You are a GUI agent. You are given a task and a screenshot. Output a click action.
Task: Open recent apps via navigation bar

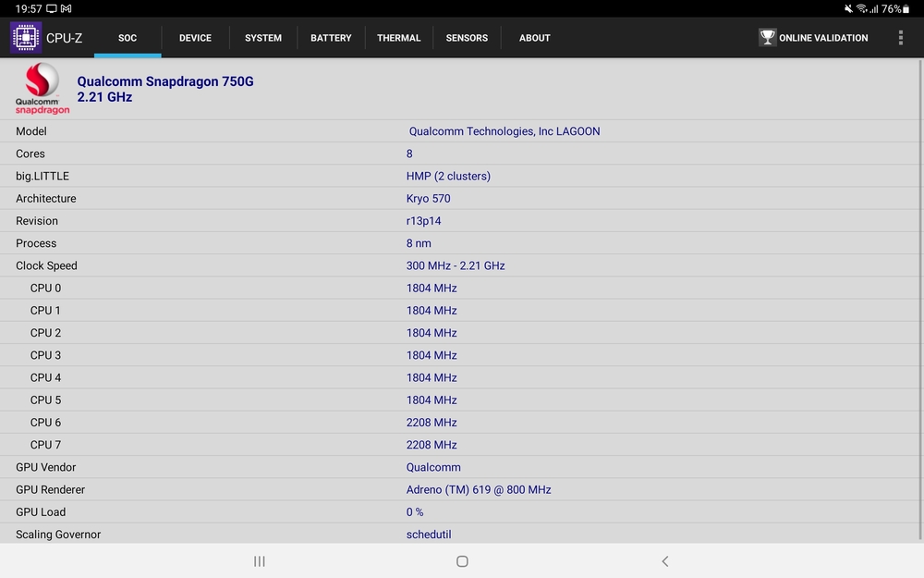pos(260,561)
